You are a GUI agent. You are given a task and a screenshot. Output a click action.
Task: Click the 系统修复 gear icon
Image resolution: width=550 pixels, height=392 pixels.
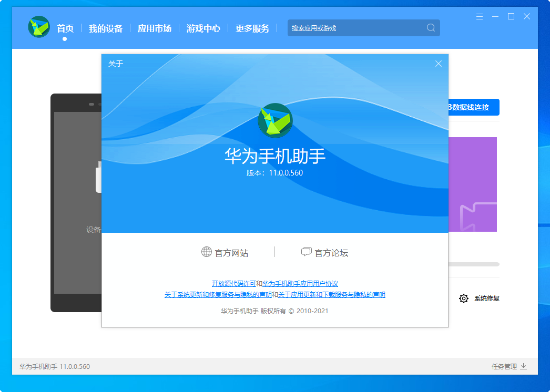click(464, 298)
